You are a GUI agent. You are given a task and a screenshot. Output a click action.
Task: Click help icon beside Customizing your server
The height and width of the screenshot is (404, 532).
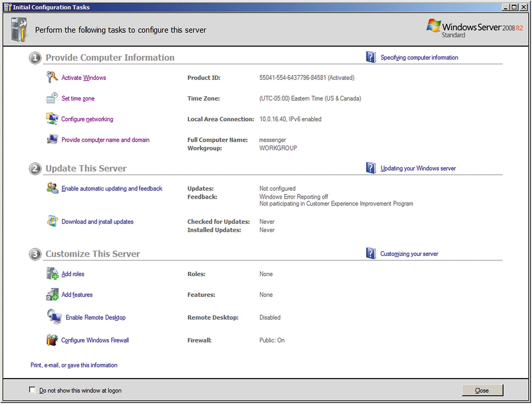(371, 254)
